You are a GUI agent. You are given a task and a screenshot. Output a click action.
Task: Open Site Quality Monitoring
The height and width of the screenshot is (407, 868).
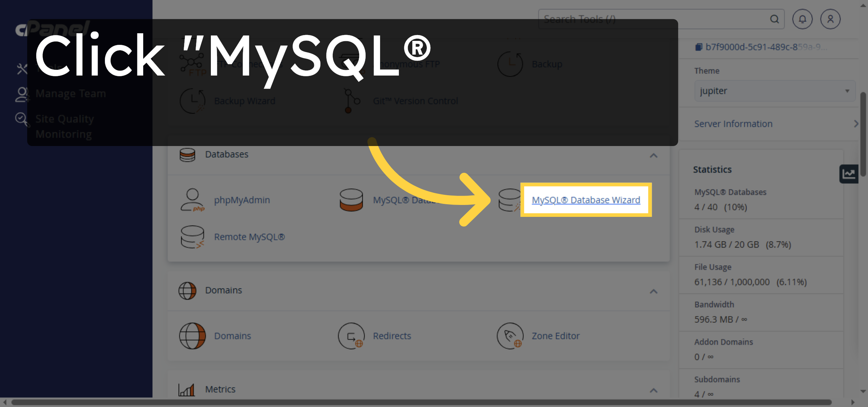click(64, 126)
